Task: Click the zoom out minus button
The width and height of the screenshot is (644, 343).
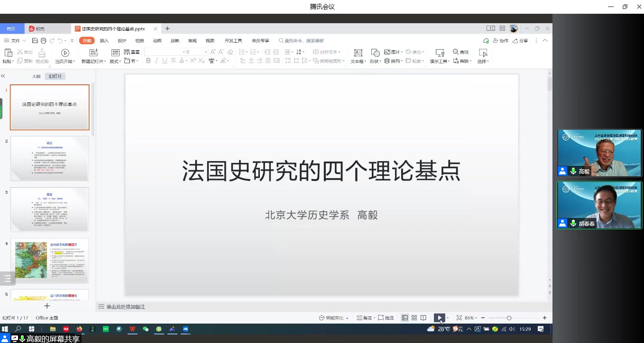Action: point(483,318)
